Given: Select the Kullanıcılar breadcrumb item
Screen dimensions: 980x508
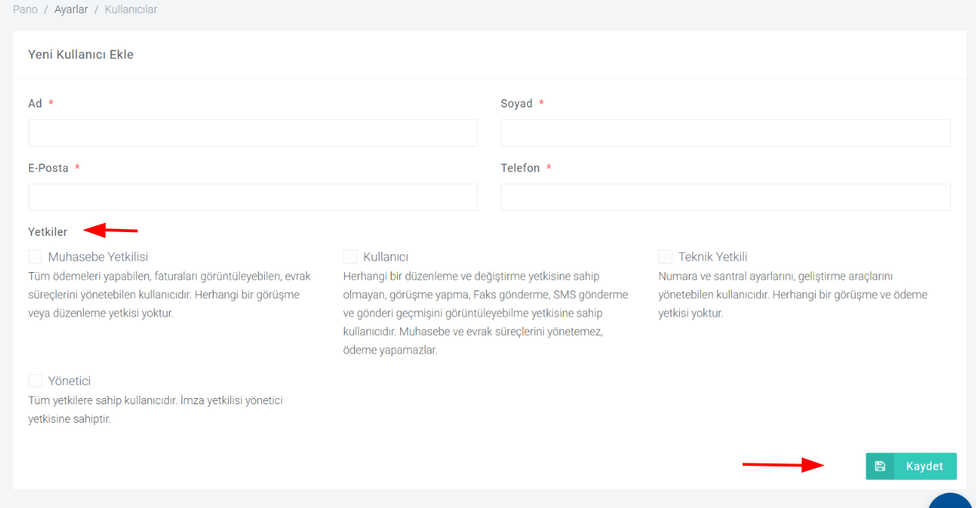Looking at the screenshot, I should point(131,9).
